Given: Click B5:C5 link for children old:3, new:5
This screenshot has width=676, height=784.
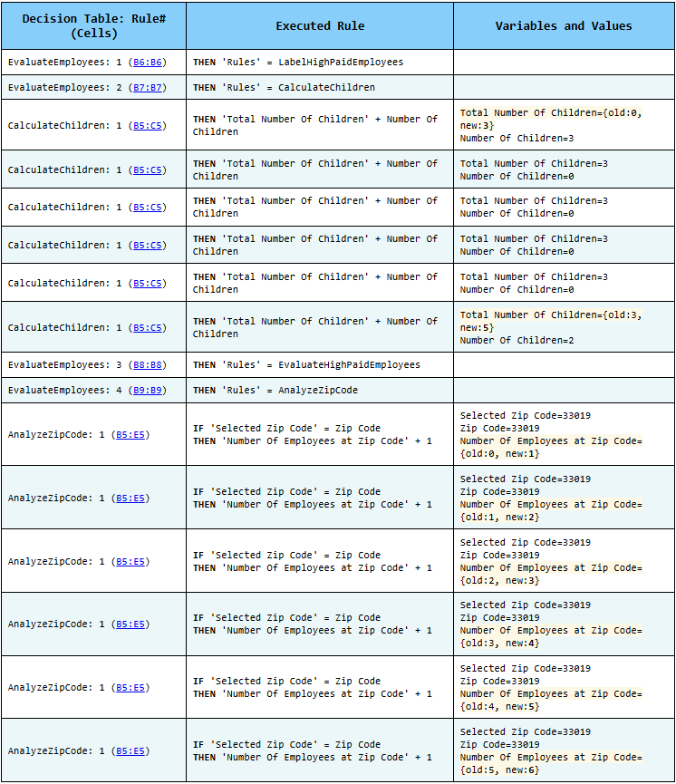Looking at the screenshot, I should (x=148, y=327).
